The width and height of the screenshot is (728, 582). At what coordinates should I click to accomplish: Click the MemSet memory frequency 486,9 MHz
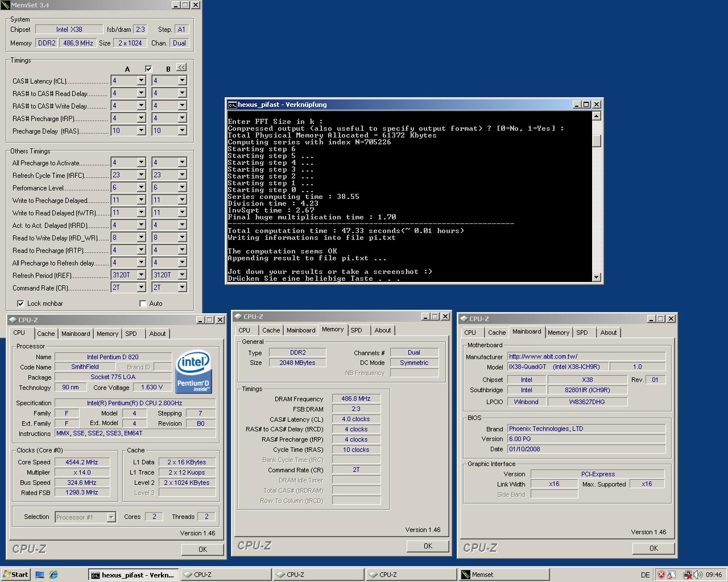[78, 43]
